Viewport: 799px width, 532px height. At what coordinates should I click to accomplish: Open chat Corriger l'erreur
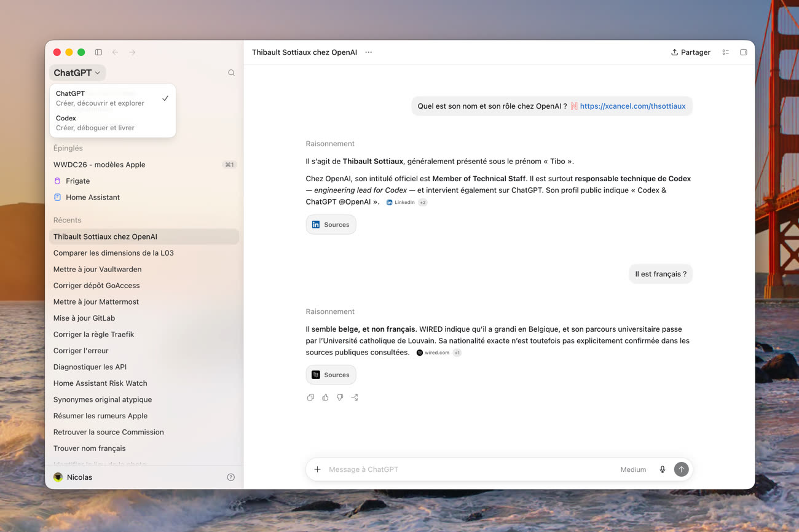(x=144, y=350)
